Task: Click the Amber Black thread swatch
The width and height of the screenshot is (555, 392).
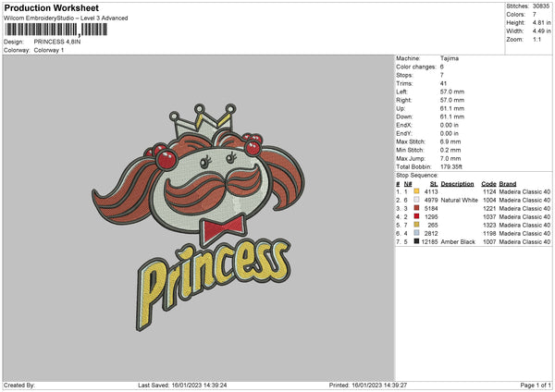Action: [x=416, y=241]
